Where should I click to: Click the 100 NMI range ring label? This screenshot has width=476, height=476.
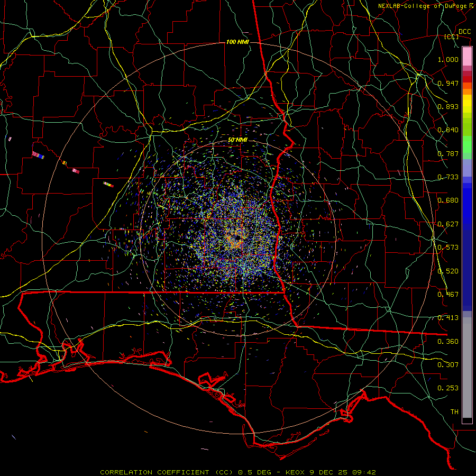(237, 42)
